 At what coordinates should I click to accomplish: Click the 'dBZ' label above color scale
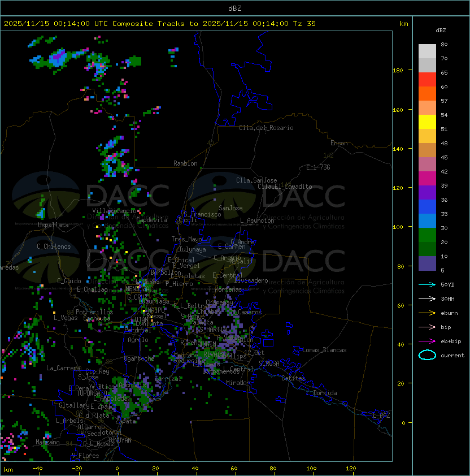click(x=441, y=31)
